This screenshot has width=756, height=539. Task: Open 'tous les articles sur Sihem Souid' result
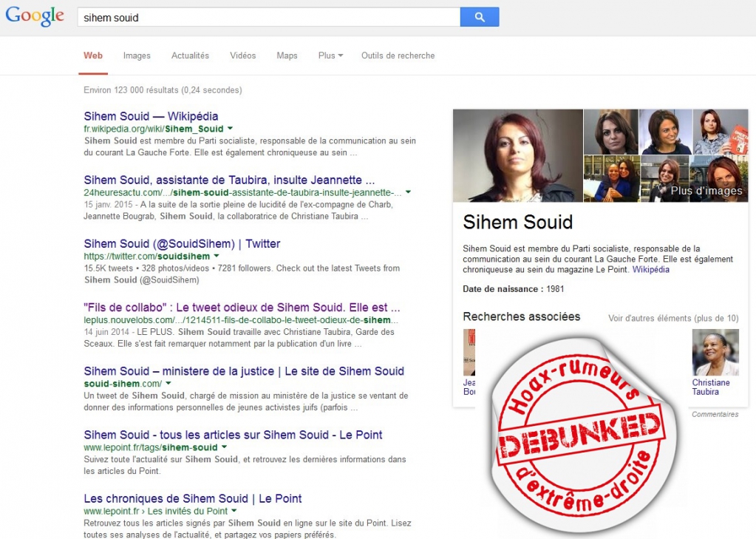233,435
